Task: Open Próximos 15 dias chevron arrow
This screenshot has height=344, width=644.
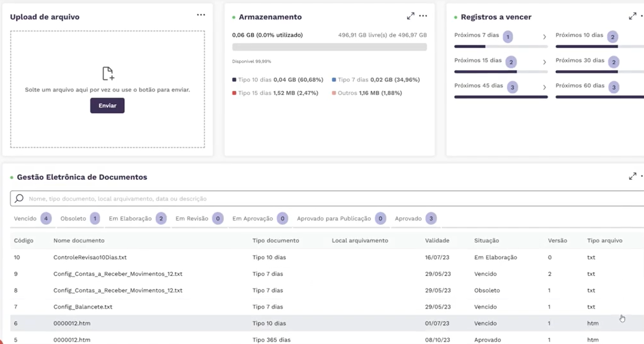Action: pyautogui.click(x=544, y=62)
